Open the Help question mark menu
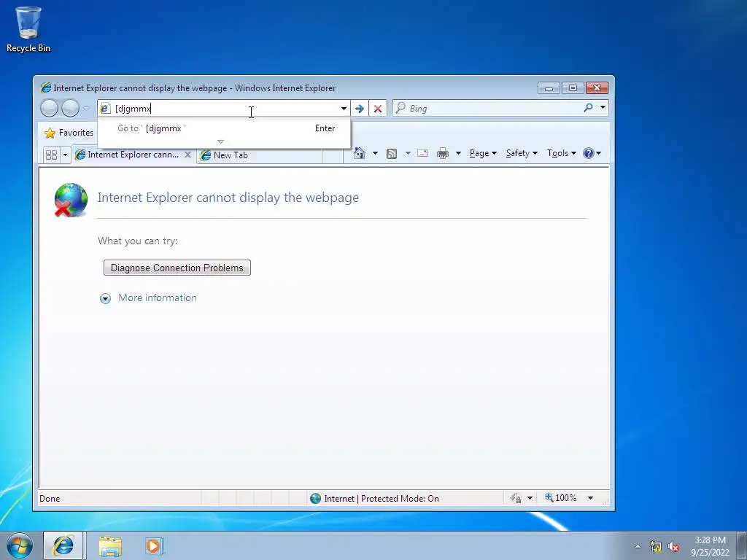 click(592, 153)
